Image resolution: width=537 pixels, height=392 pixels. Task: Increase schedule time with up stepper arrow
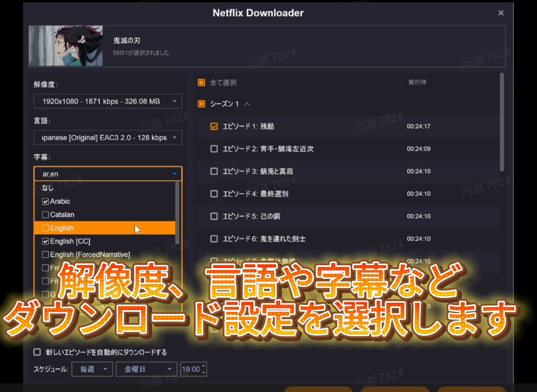click(x=204, y=365)
